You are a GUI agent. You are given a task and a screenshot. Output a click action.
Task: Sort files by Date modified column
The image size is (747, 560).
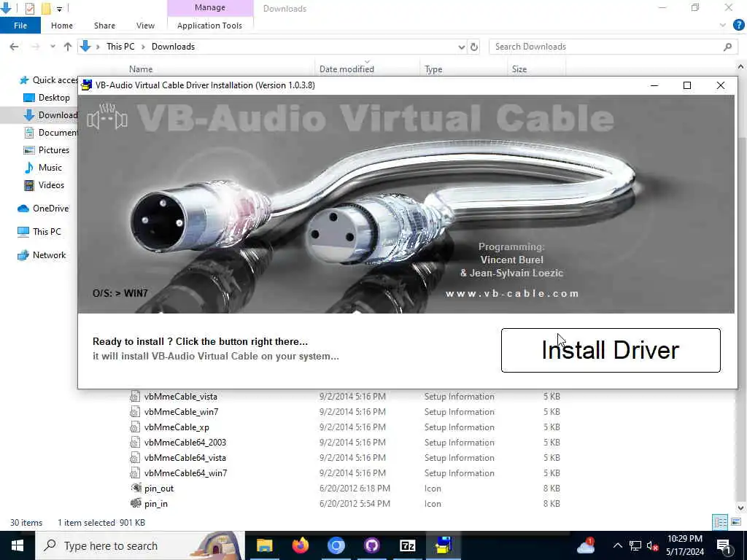pyautogui.click(x=347, y=69)
